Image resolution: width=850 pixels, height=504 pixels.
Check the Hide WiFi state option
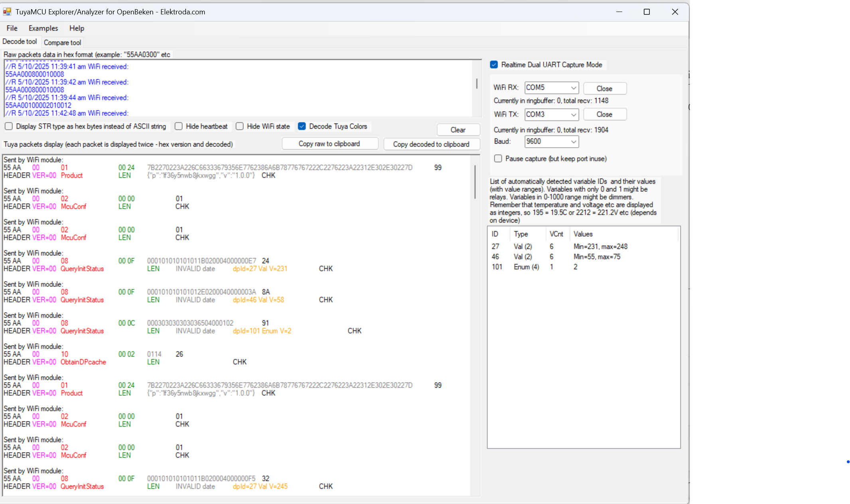(240, 126)
